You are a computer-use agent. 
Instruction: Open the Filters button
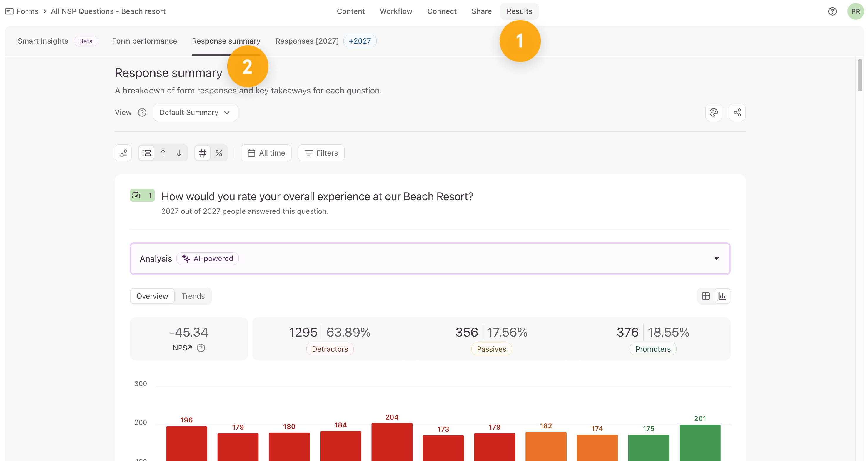pyautogui.click(x=321, y=153)
